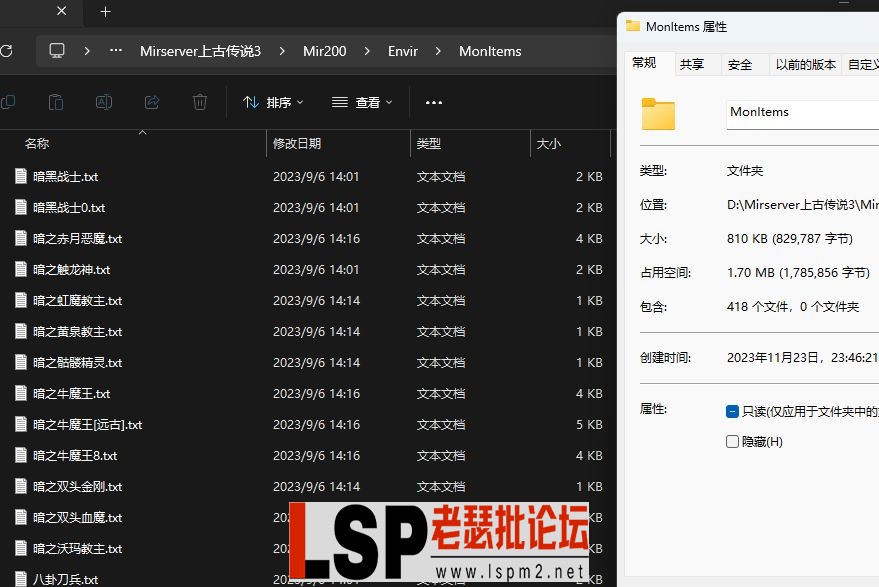Toggle 隐藏(H) hidden checkbox

(x=732, y=442)
